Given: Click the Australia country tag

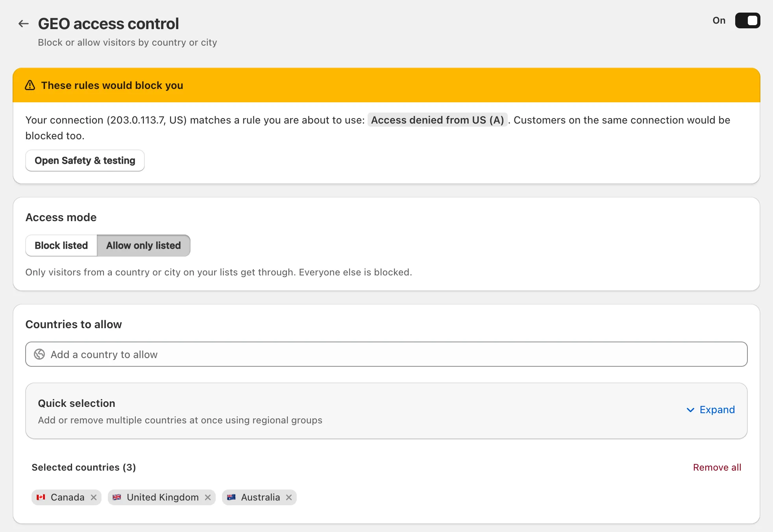Looking at the screenshot, I should pyautogui.click(x=259, y=497).
